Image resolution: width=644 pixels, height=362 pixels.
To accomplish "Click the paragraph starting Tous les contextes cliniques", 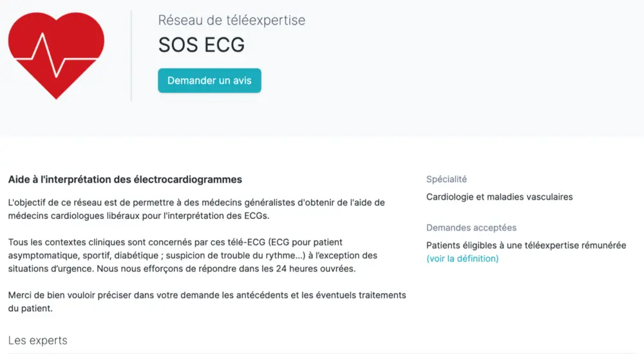I will [x=193, y=255].
